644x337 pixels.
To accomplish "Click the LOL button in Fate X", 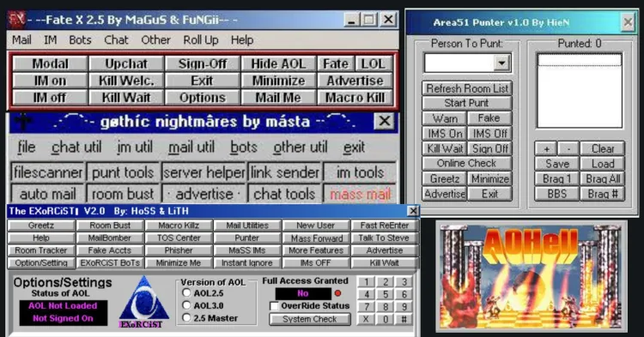I will [x=374, y=64].
